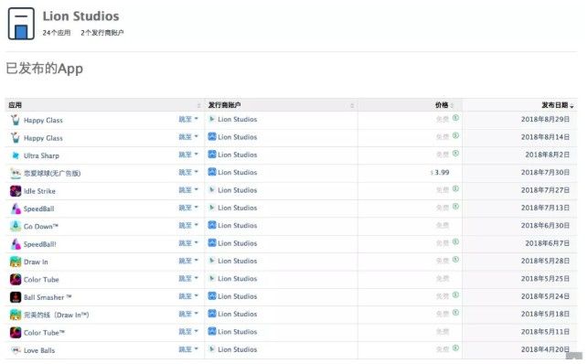Click Lion Studios publisher in SpeedBall! row
Viewport: 588px width, 364px height.
click(238, 243)
